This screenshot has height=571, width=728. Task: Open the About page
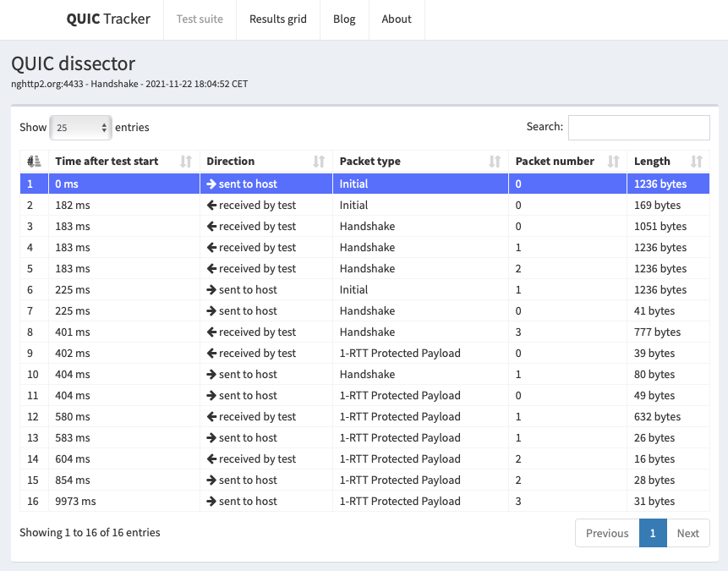click(x=397, y=19)
